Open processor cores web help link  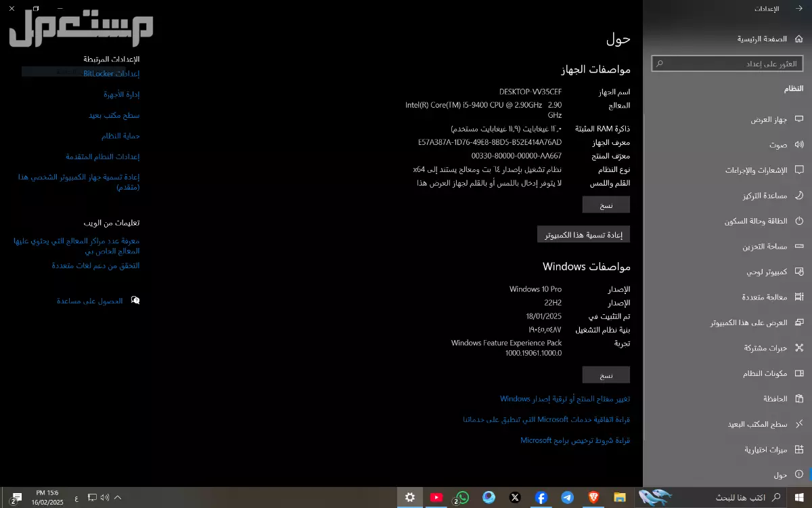click(x=76, y=245)
